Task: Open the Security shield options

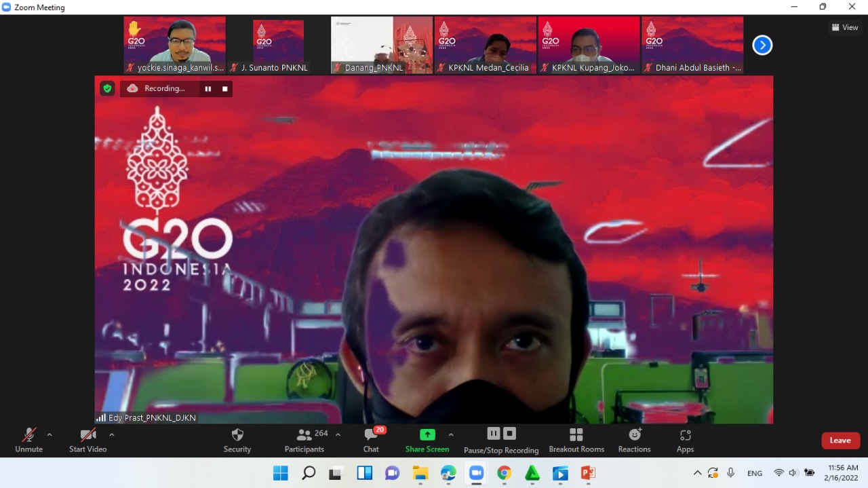Action: (x=237, y=440)
